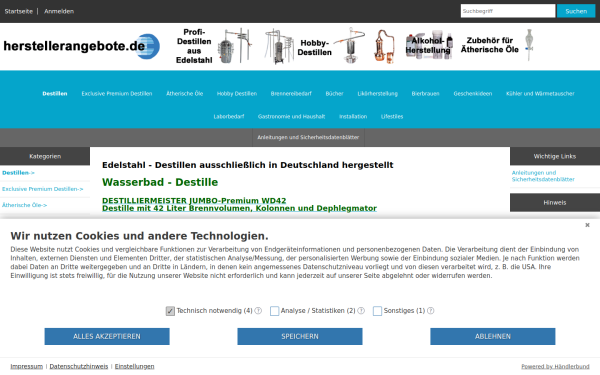Click the ALLES AKZEPTIEREN button
Viewport: 600px width, 375px height.
pyautogui.click(x=107, y=336)
